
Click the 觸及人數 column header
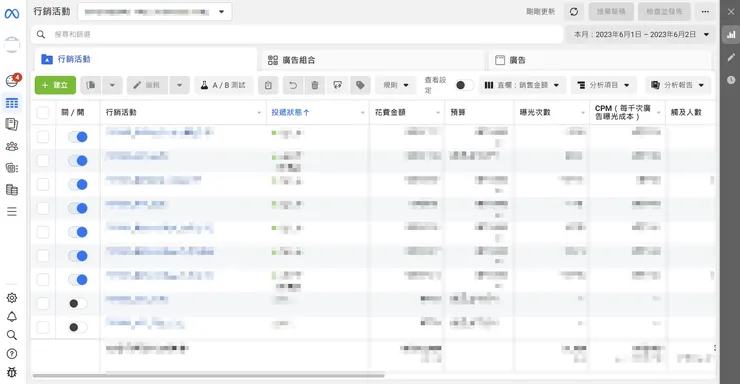tap(686, 112)
